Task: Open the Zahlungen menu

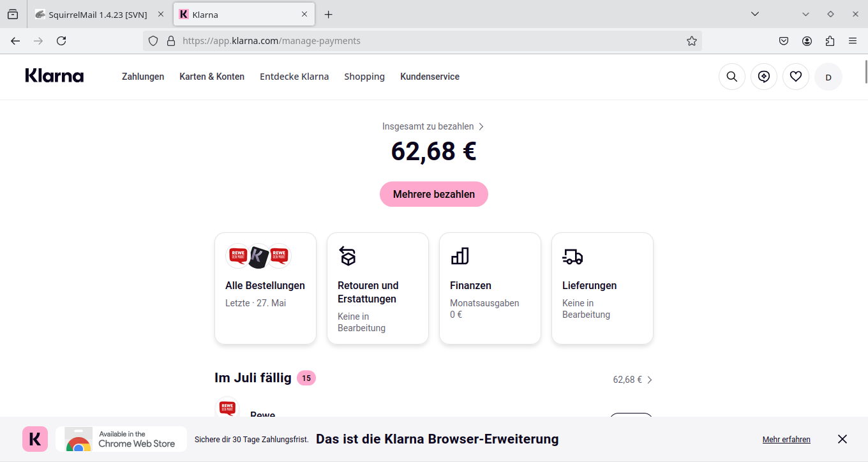Action: tap(143, 77)
